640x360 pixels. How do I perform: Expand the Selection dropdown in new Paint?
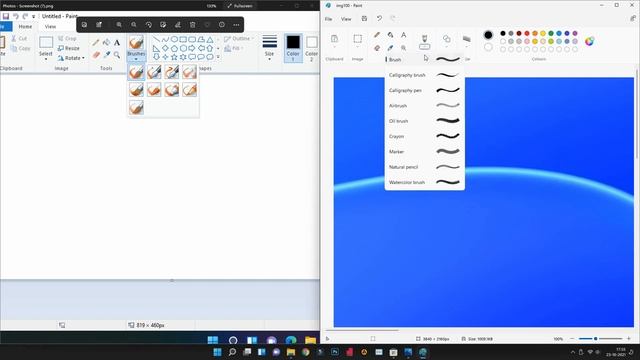point(358,47)
